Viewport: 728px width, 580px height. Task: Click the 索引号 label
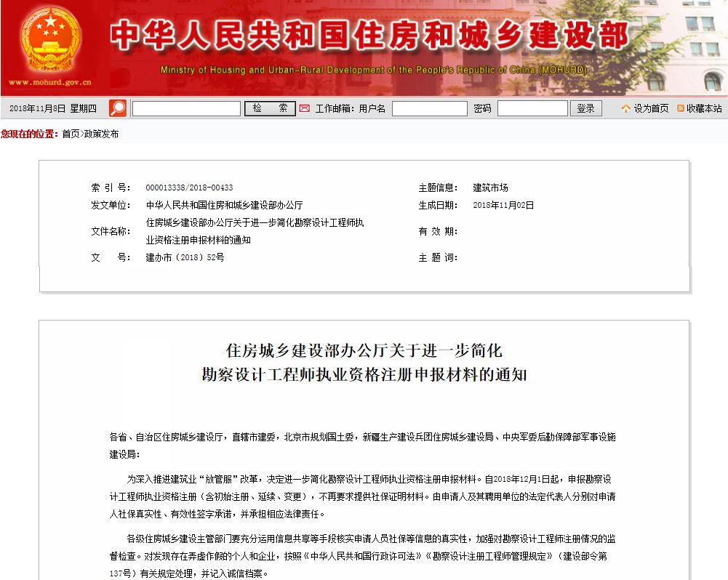[111, 188]
